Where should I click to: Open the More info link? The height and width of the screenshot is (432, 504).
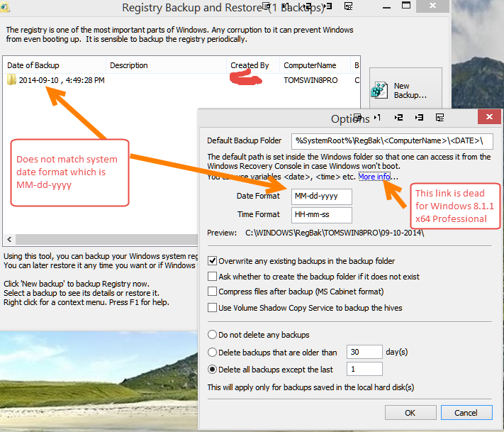click(x=378, y=176)
